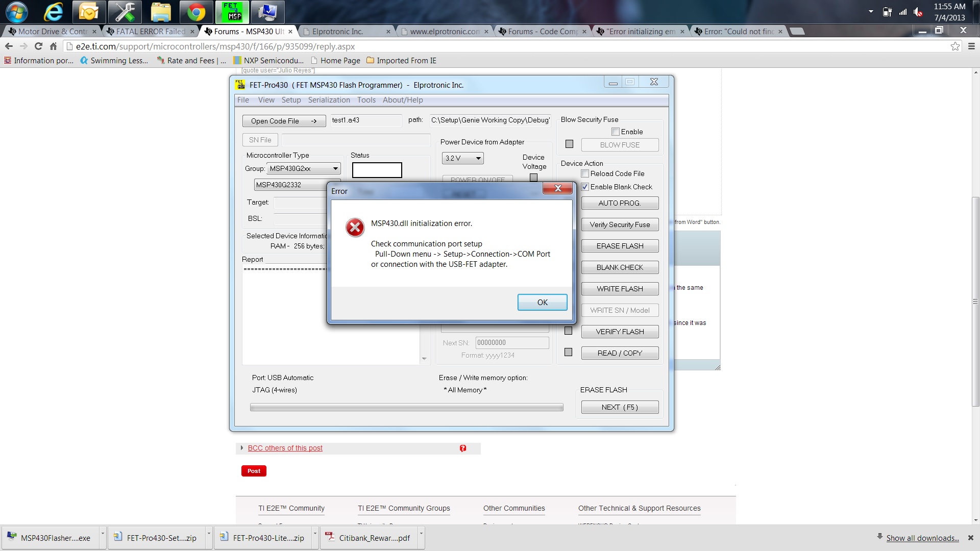Open the About/Help menu
This screenshot has width=980, height=551.
point(403,100)
